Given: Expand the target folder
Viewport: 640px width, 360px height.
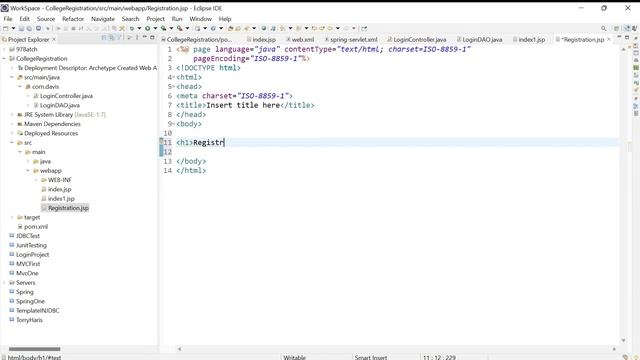Looking at the screenshot, I should (x=12, y=217).
